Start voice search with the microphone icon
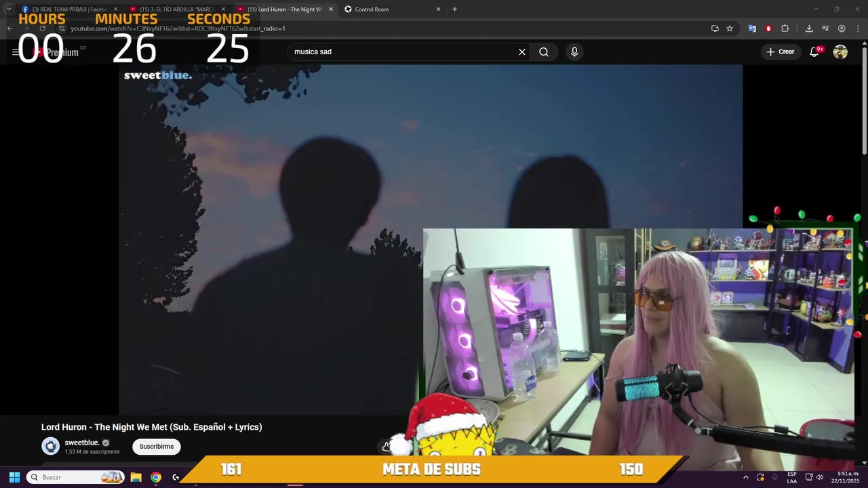This screenshot has width=868, height=488. point(574,52)
